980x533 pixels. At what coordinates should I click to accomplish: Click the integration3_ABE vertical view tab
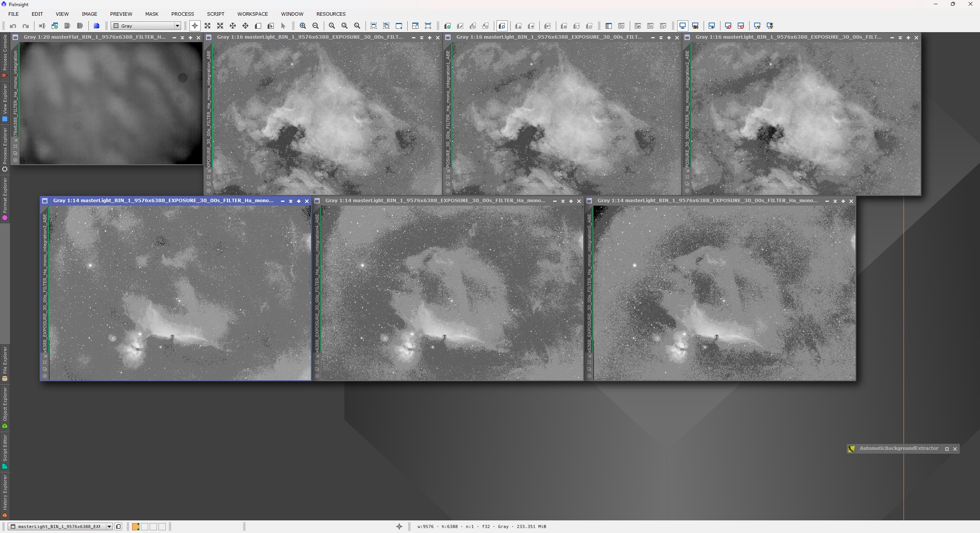(45, 283)
